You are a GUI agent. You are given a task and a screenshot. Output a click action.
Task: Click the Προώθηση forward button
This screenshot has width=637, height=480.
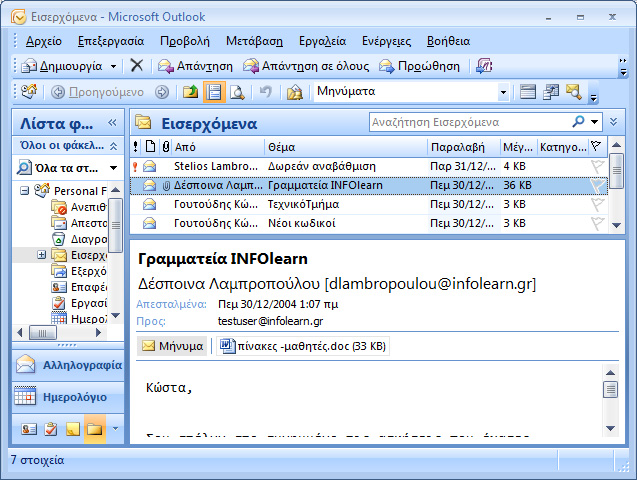419,66
